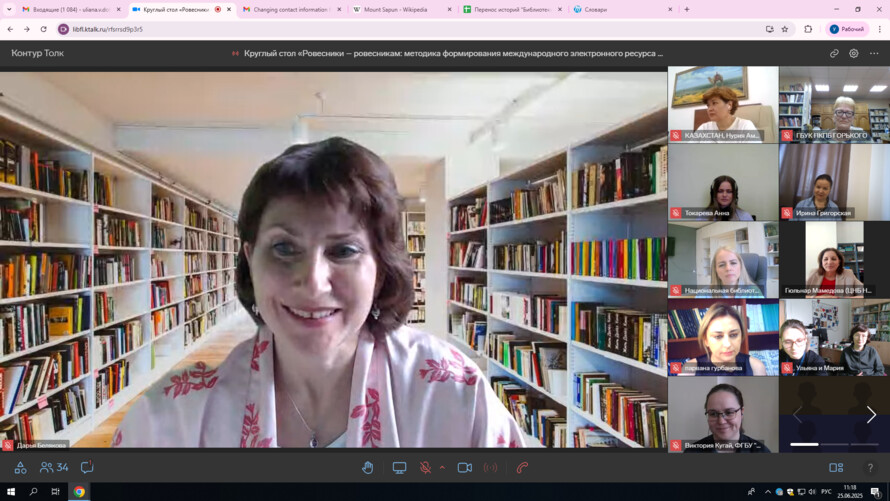The height and width of the screenshot is (501, 890).
Task: Turn on the camera
Action: [464, 467]
